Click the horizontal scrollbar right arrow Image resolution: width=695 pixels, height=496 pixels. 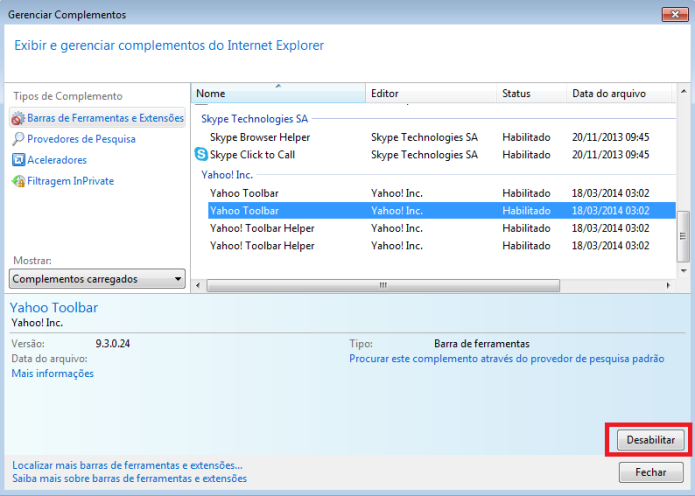pyautogui.click(x=668, y=285)
